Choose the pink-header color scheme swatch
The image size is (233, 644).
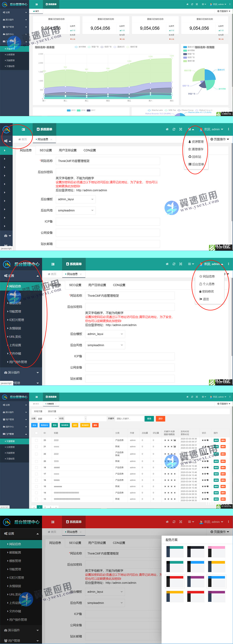pos(216,551)
